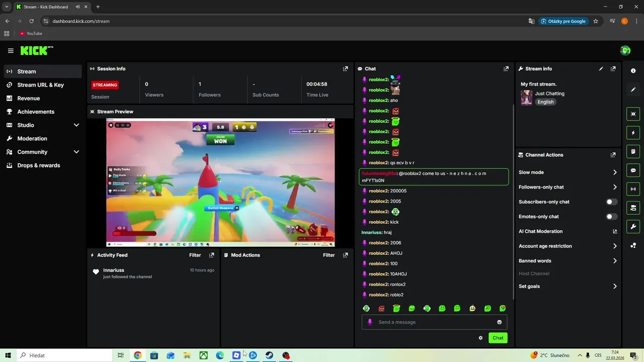Insert the first headphones emote in quick bar
The height and width of the screenshot is (362, 644).
tap(366, 308)
